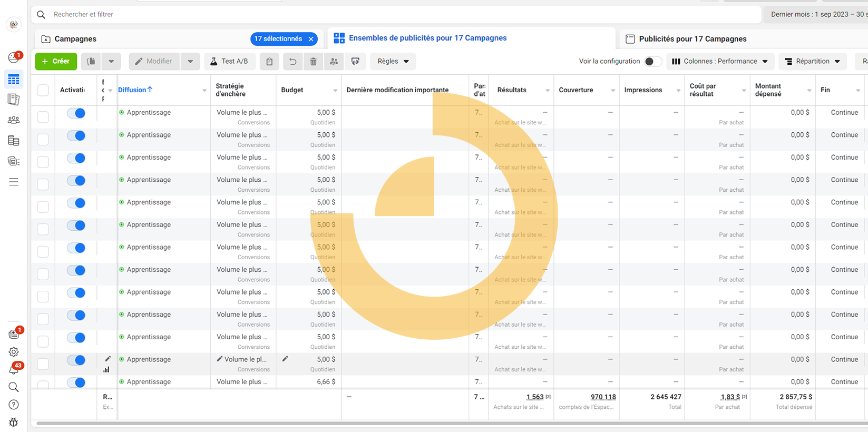Click the clipboard paste toolbar icon
Viewport: 868px width, 432px height.
(269, 62)
